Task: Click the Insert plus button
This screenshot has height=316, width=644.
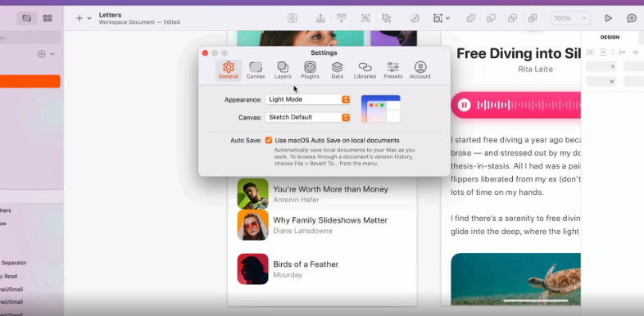Action: 79,18
